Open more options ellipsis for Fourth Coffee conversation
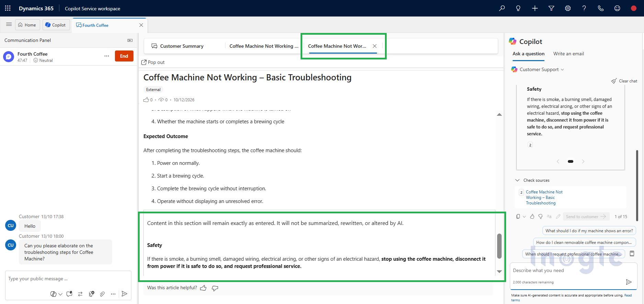This screenshot has width=644, height=304. click(x=107, y=56)
